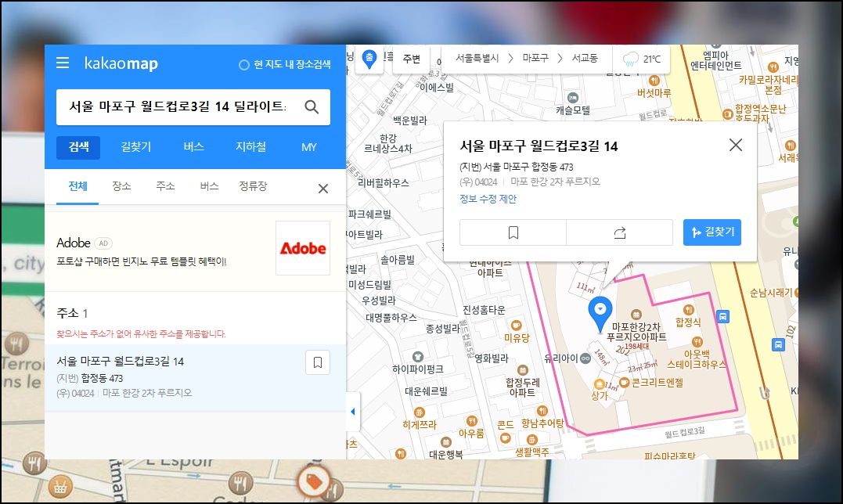Click the Adobe logo thumbnail
Screen dimensions: 843x504
pyautogui.click(x=303, y=248)
